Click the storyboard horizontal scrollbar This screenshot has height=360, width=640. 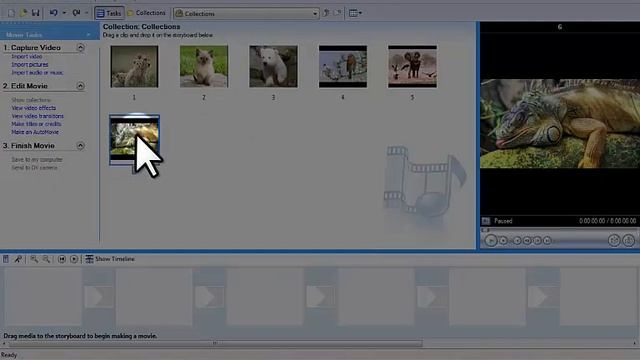215,343
